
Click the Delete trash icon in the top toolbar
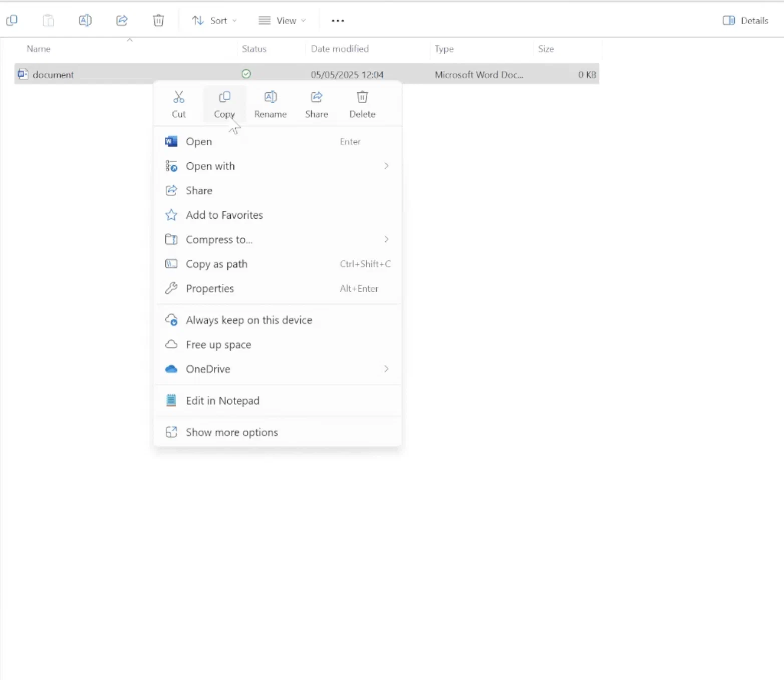click(x=158, y=21)
